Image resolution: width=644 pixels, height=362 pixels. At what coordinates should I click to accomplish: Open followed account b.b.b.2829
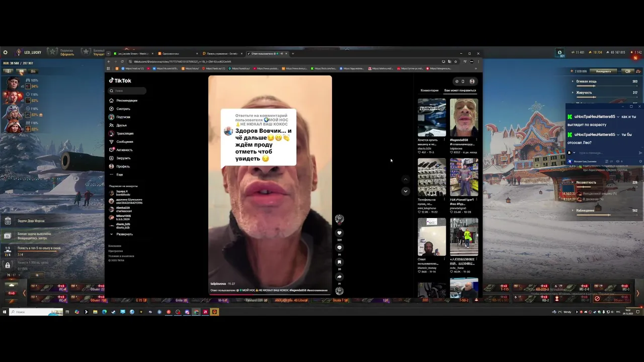point(120,218)
